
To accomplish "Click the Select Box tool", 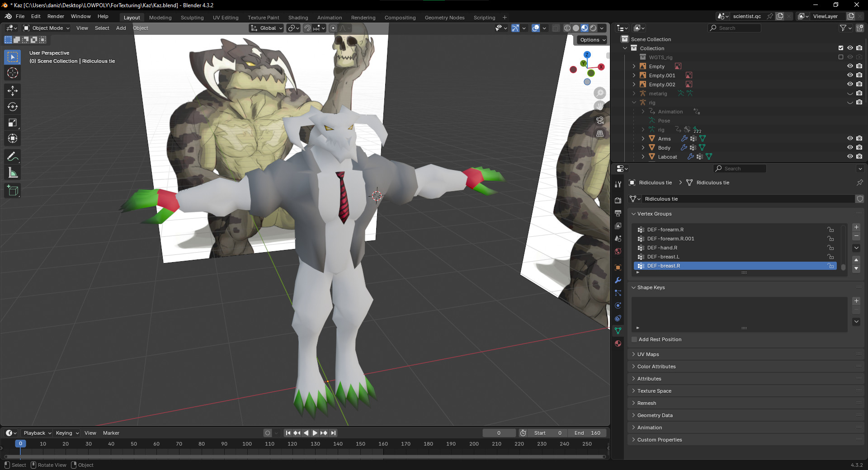I will (x=13, y=57).
